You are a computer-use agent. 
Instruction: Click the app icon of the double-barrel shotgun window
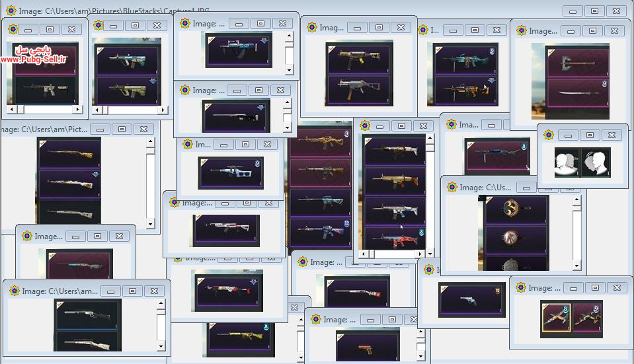point(302,262)
